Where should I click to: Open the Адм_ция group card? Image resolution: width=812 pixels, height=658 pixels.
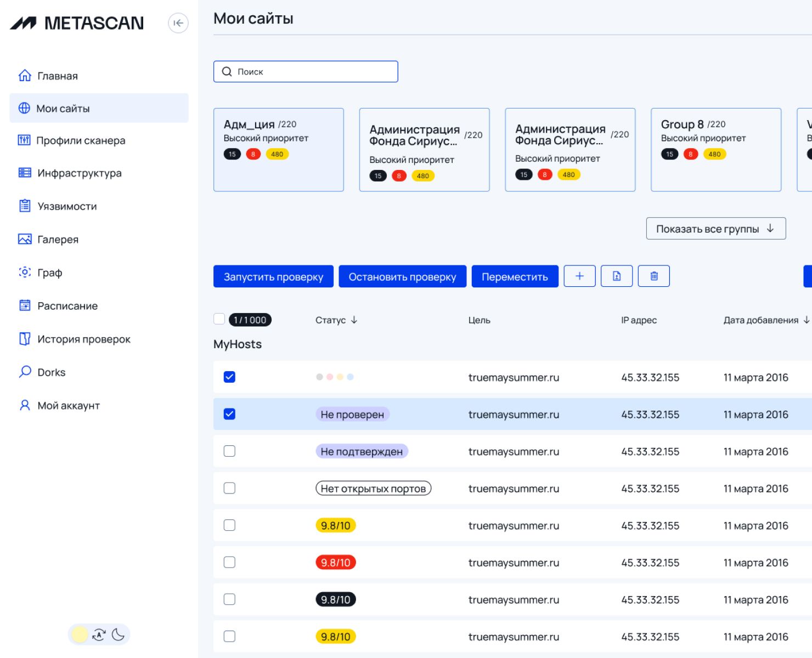(279, 150)
